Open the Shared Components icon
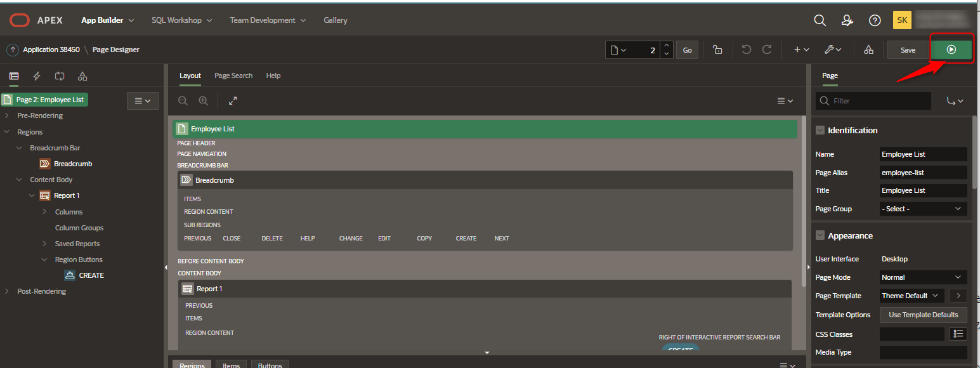This screenshot has height=368, width=980. tap(869, 49)
